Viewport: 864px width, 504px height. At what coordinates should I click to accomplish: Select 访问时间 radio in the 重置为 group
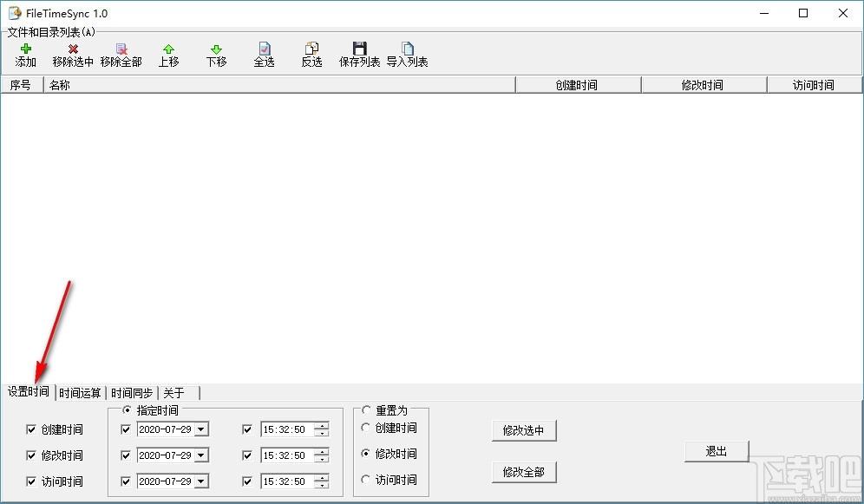(365, 479)
